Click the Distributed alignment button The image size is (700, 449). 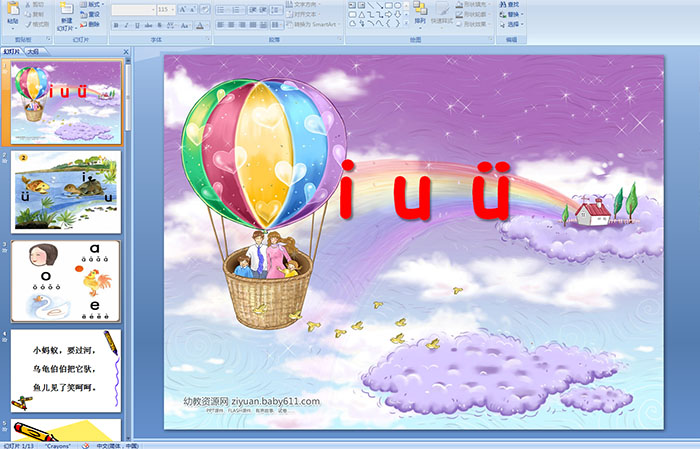click(x=263, y=25)
